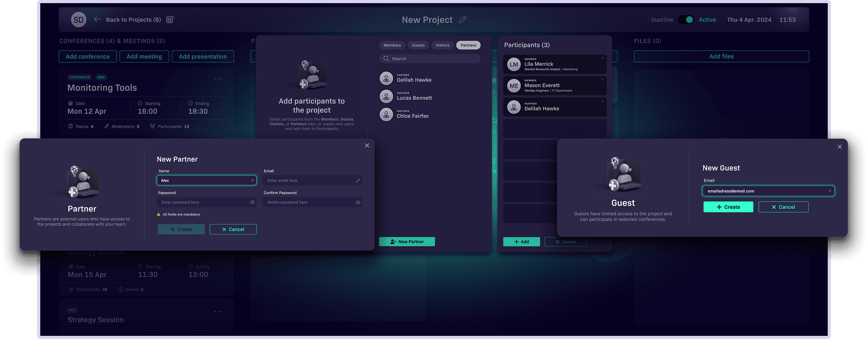Click the calendar icon beside Back to Projects
Viewport: 868px width, 339px height.
pyautogui.click(x=170, y=20)
